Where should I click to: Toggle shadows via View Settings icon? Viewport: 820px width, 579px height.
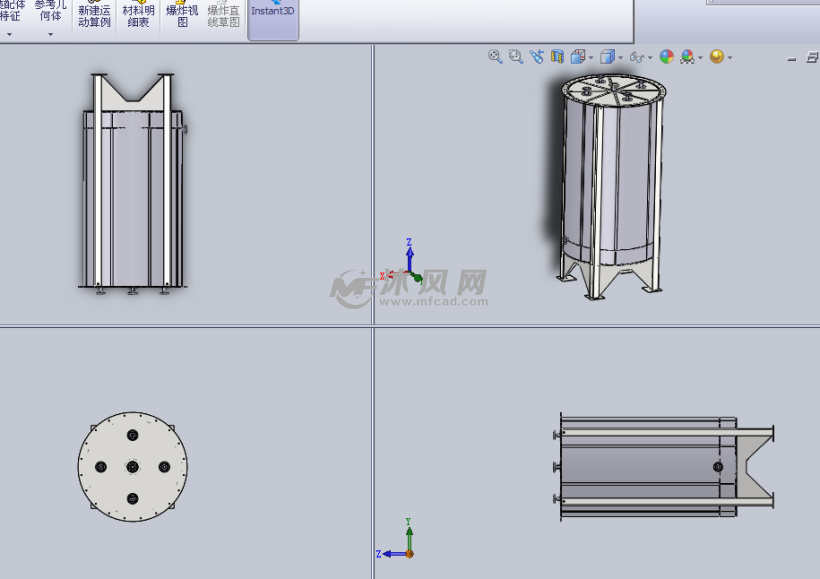tap(717, 57)
